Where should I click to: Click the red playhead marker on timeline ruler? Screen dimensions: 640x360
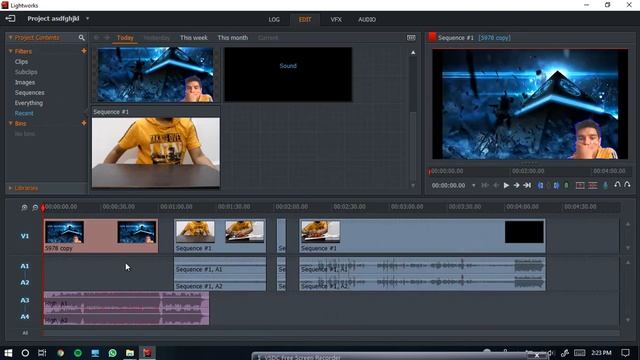[43, 208]
